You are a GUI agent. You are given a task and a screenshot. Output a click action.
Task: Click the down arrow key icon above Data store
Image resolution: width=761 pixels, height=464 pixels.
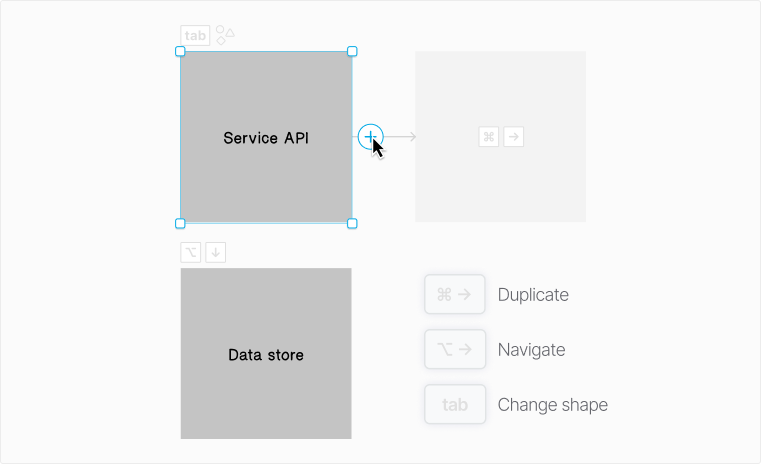(215, 252)
